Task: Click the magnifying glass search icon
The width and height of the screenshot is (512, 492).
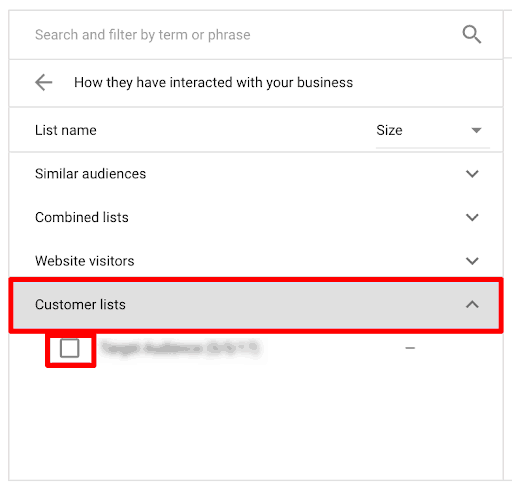Action: click(x=471, y=34)
